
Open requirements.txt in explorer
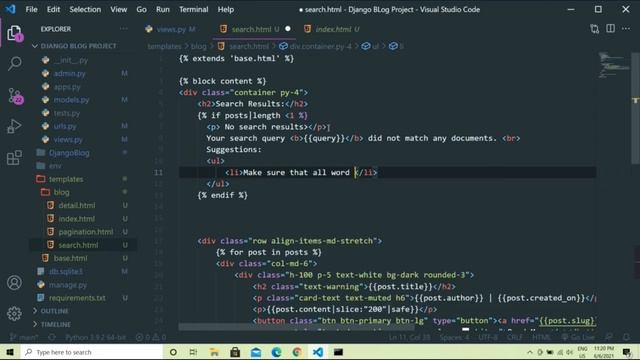coord(77,298)
